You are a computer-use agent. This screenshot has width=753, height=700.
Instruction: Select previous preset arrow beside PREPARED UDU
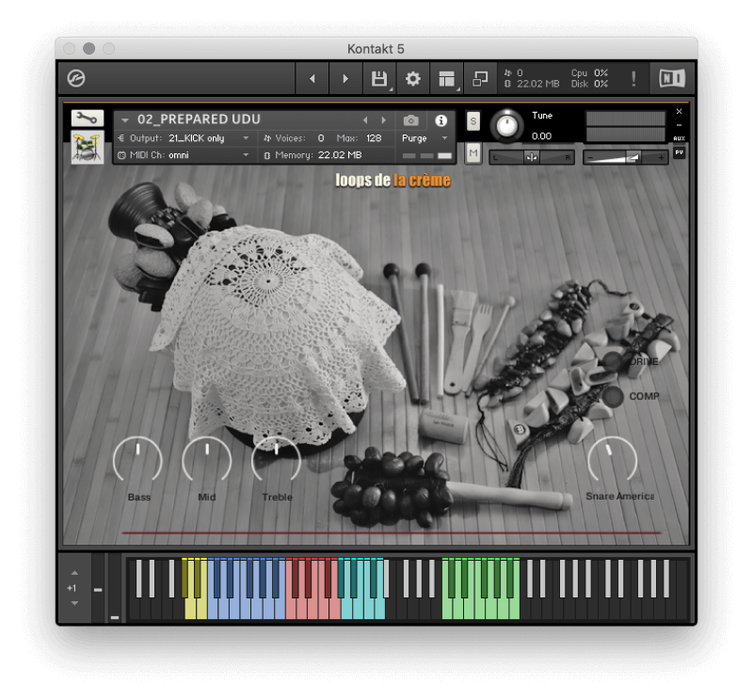tap(365, 120)
